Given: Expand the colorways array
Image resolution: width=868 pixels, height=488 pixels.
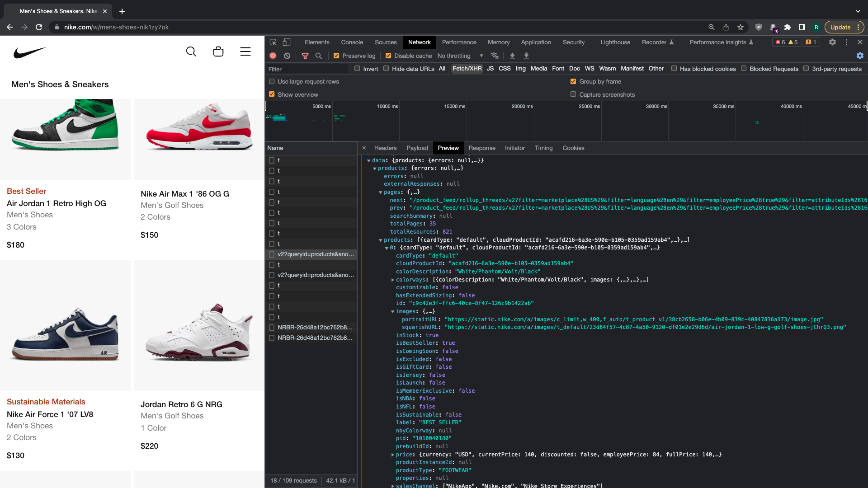Looking at the screenshot, I should coord(393,280).
